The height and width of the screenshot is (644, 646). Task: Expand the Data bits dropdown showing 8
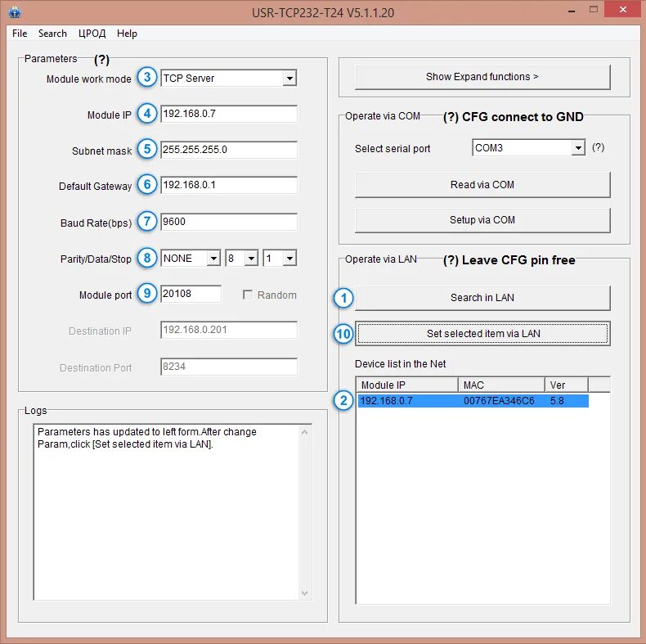[251, 259]
